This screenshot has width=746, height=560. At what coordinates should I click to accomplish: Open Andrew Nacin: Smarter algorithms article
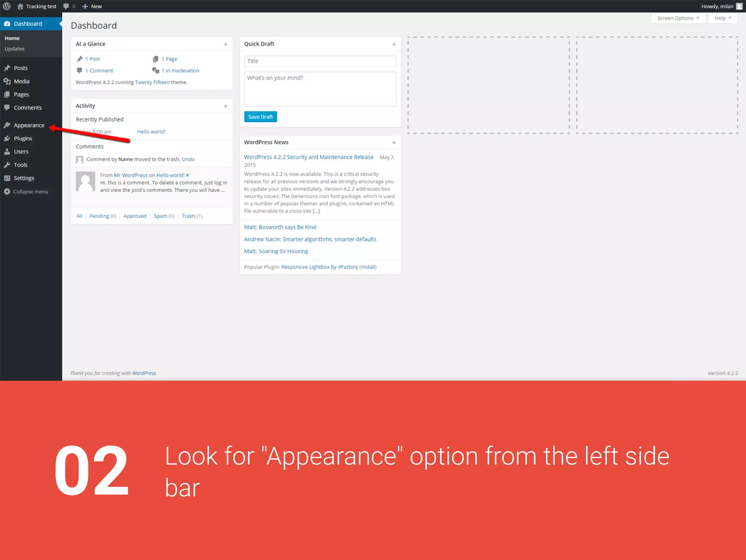point(310,239)
